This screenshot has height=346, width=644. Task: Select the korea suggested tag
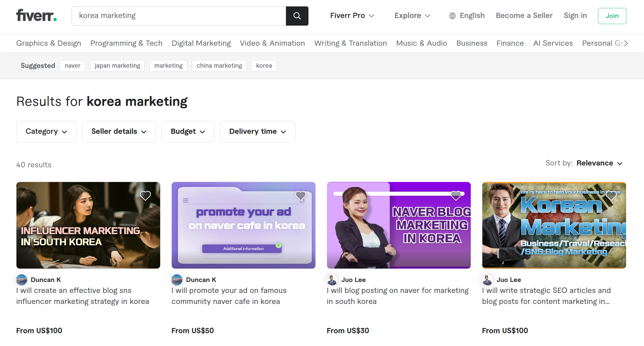[x=264, y=66]
